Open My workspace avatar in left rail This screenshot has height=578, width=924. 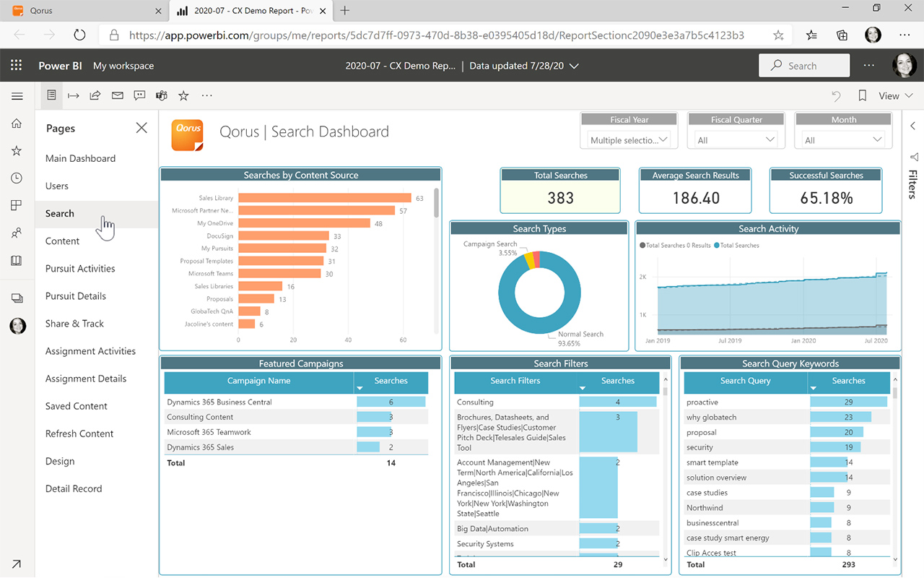point(17,326)
